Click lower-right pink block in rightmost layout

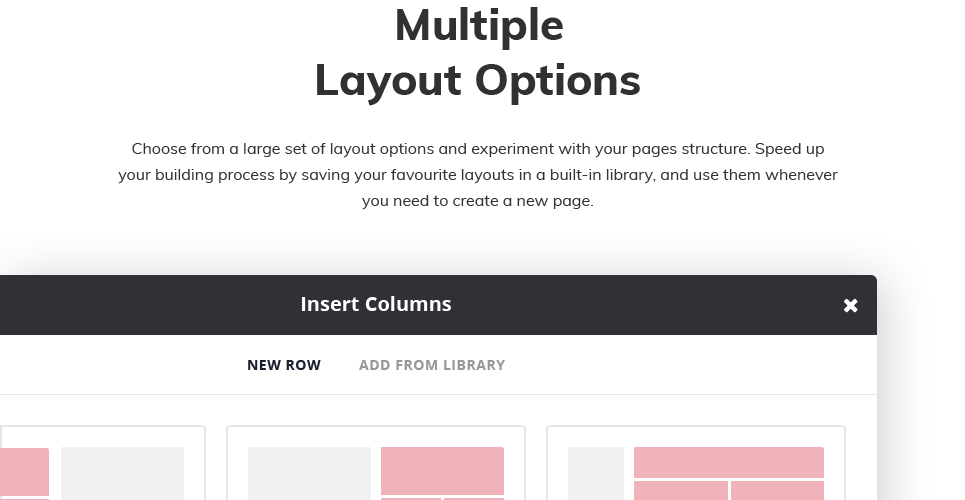[x=777, y=490]
